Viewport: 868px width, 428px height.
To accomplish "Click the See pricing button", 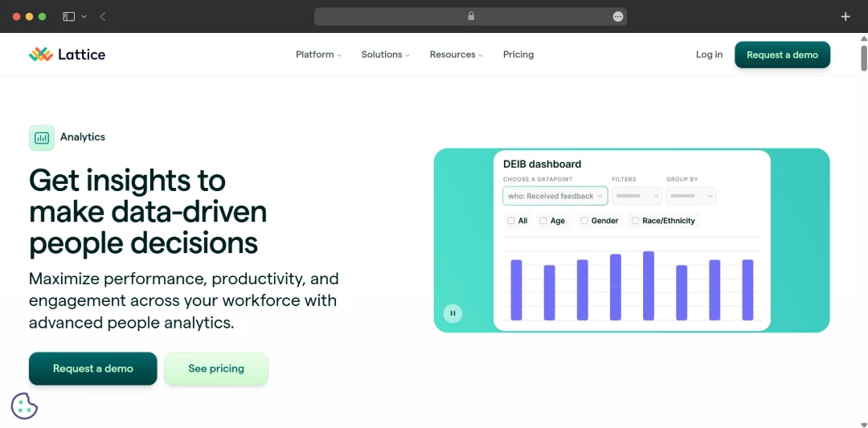I will pyautogui.click(x=216, y=369).
